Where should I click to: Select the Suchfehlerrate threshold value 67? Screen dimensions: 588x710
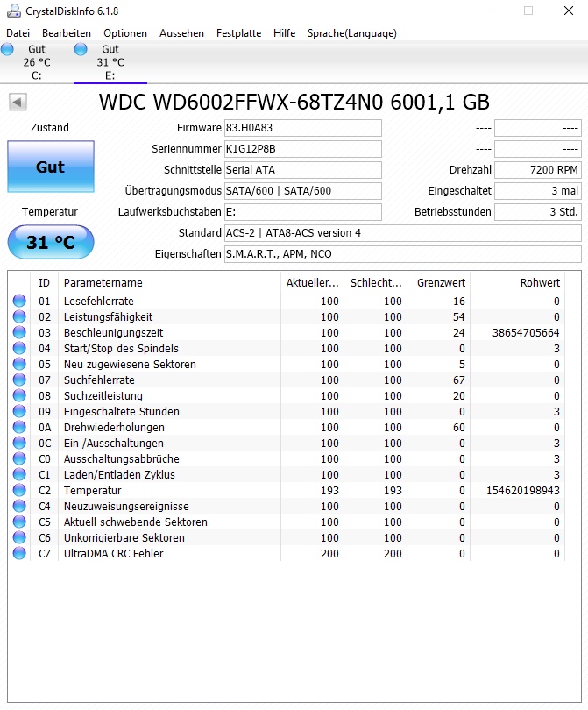tap(459, 380)
